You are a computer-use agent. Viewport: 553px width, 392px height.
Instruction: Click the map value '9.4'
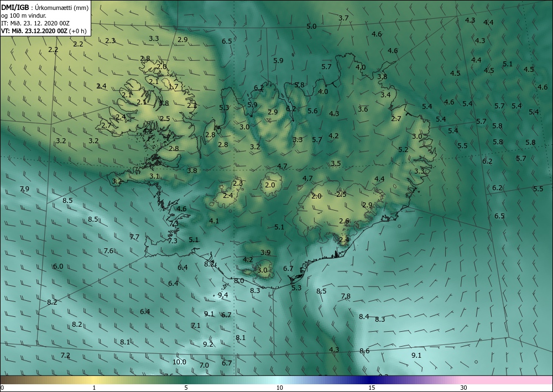click(x=223, y=295)
